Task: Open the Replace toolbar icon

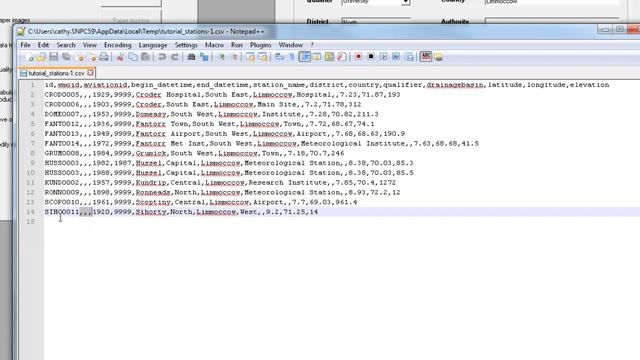Action: click(x=204, y=57)
